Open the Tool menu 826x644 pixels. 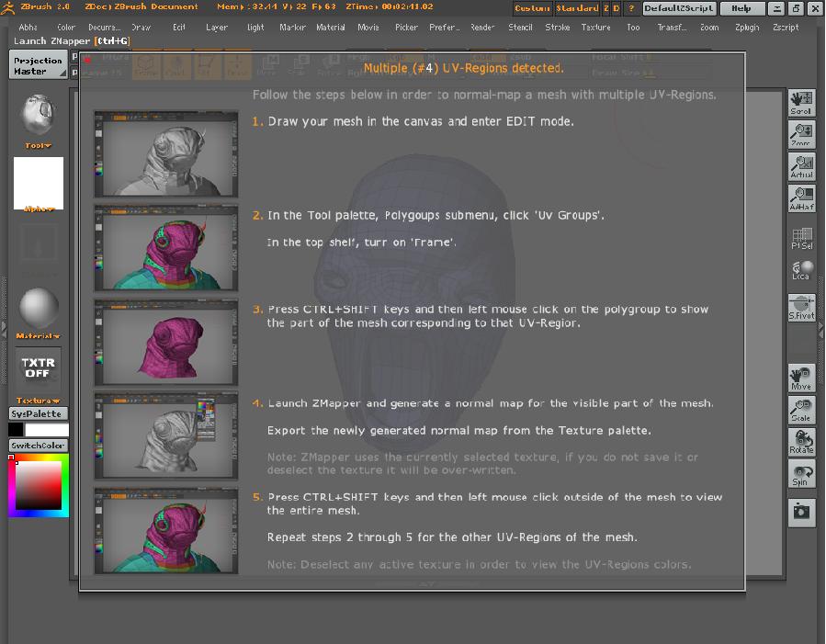click(x=633, y=28)
